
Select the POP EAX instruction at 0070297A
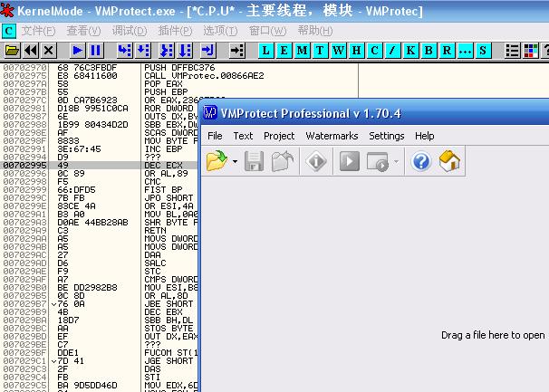tap(163, 84)
